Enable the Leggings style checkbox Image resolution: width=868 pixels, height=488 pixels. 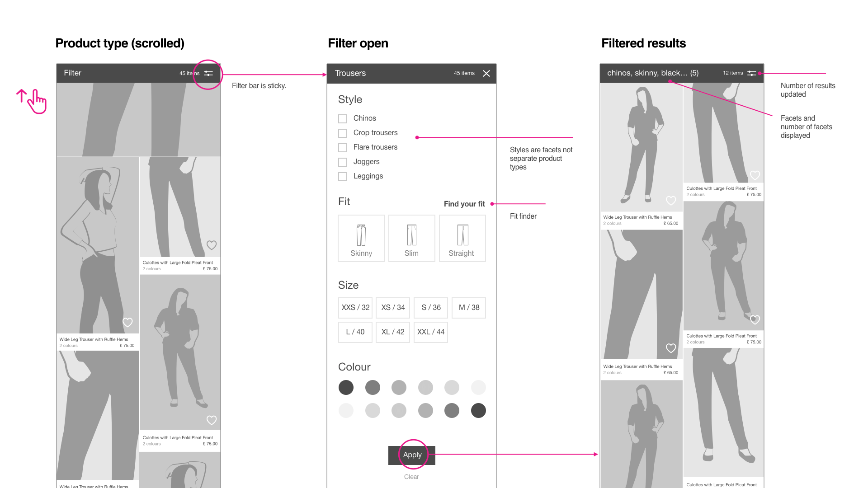click(x=343, y=176)
